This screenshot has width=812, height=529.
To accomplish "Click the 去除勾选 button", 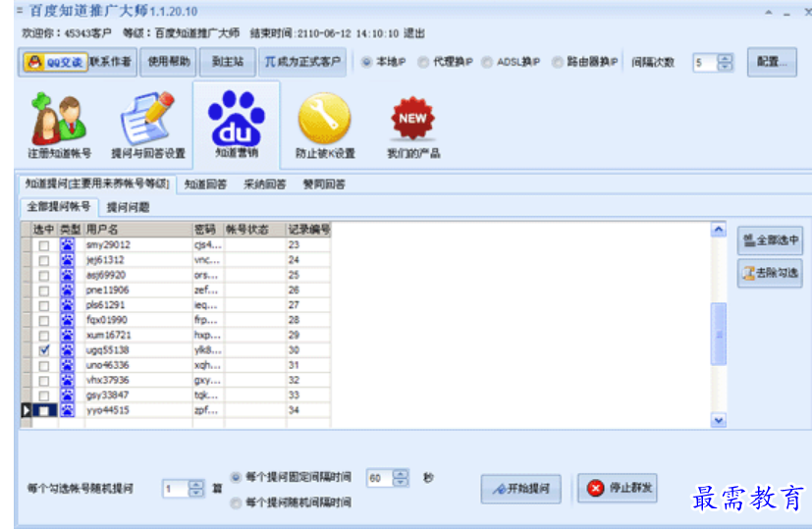I will 770,273.
